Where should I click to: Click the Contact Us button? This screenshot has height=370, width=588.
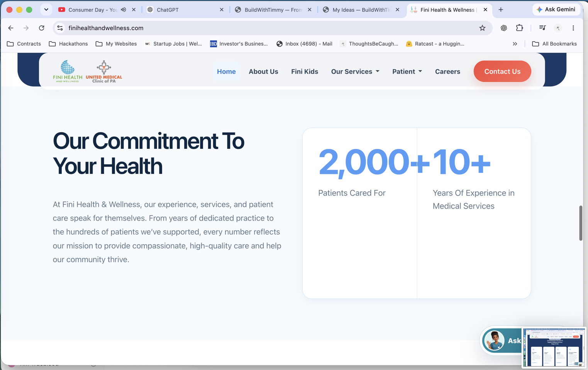tap(502, 71)
